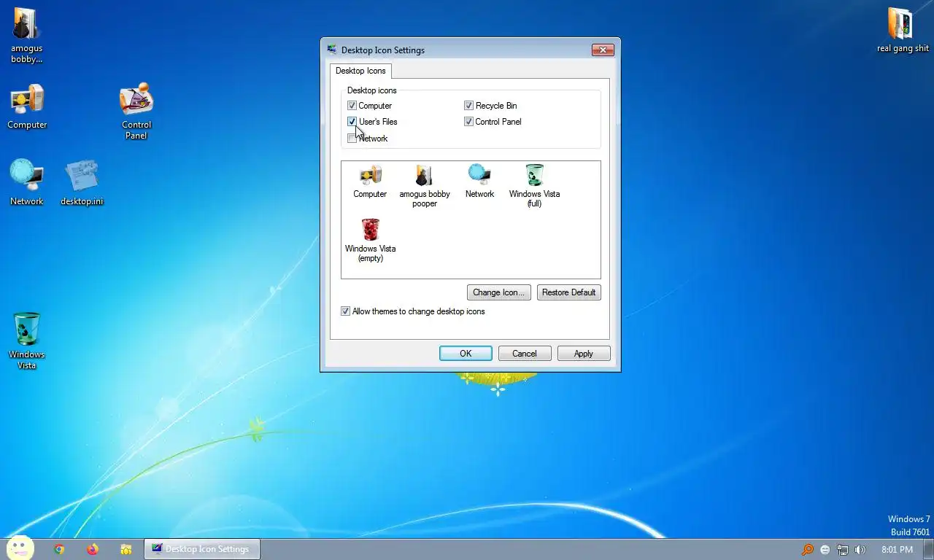Click the Restore Default button
This screenshot has width=934, height=560.
coord(569,292)
